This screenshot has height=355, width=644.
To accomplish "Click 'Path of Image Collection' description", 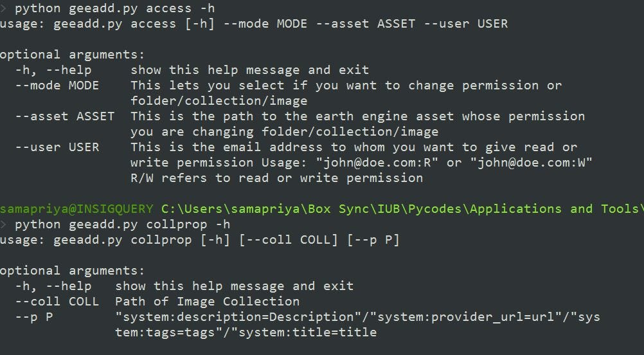I will [x=208, y=302].
